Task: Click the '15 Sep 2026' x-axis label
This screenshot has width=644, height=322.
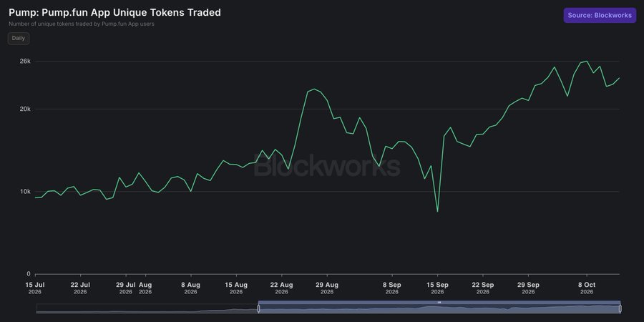Action: (437, 288)
